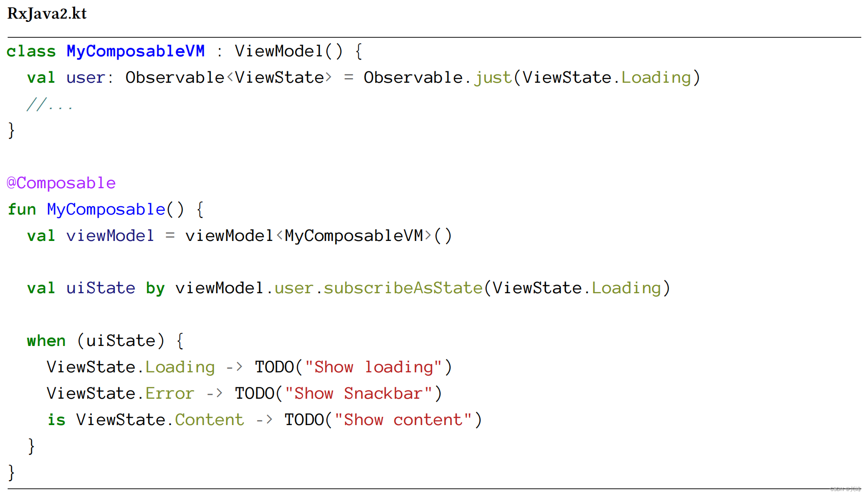Click the Observable<ViewState> type annotation

(x=228, y=77)
